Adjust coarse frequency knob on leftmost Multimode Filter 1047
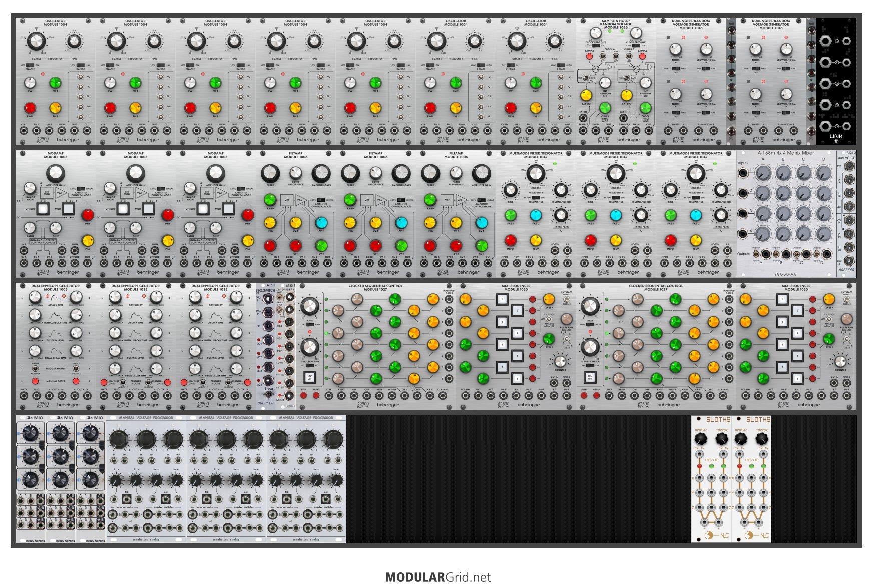This screenshot has width=877, height=588. pyautogui.click(x=536, y=174)
